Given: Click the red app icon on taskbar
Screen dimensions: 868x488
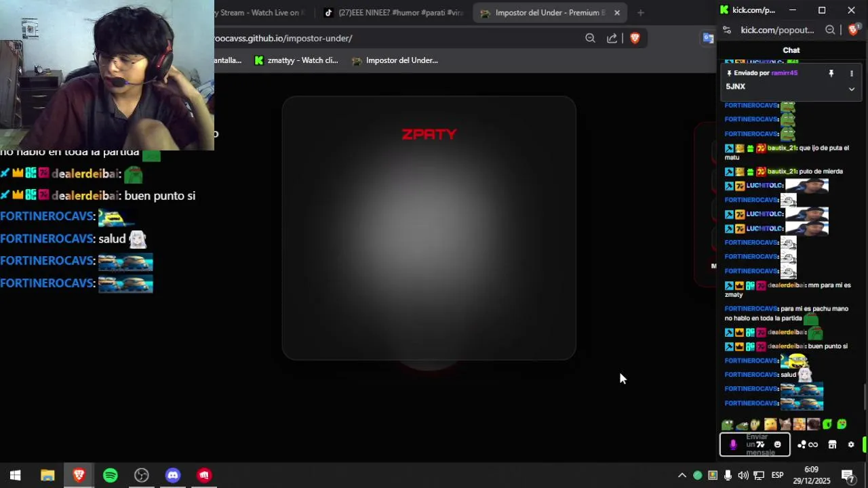Looking at the screenshot, I should point(204,475).
